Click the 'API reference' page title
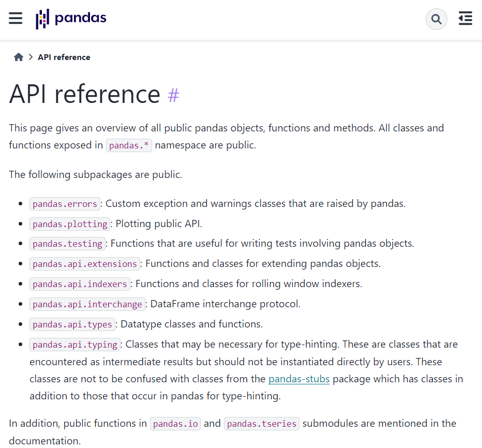Viewport: 482px width, 448px height. 84,94
